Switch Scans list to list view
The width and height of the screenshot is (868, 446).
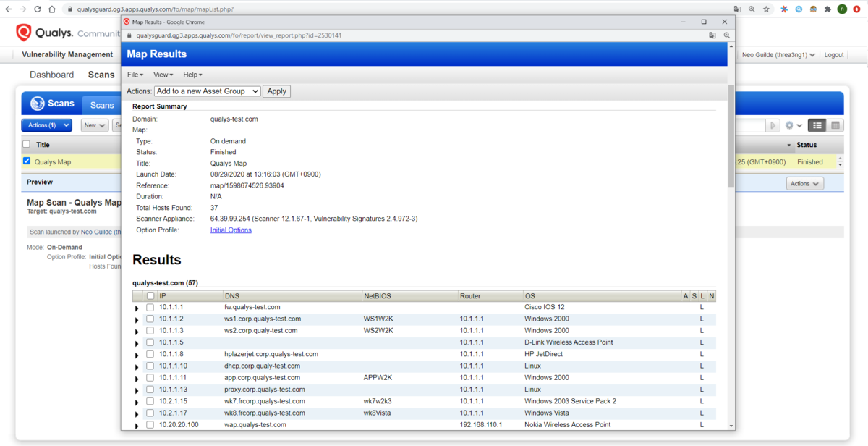tap(817, 125)
